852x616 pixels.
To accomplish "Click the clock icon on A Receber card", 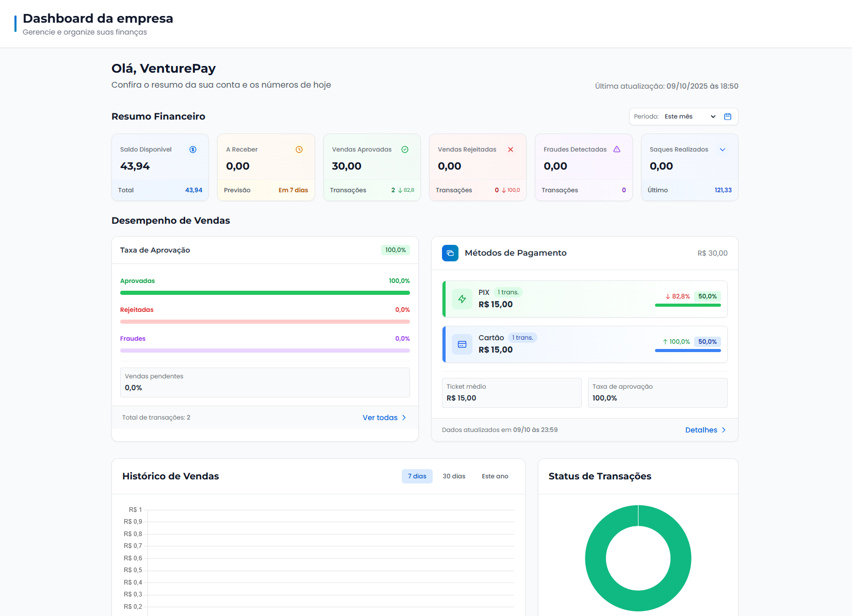I will click(x=299, y=149).
